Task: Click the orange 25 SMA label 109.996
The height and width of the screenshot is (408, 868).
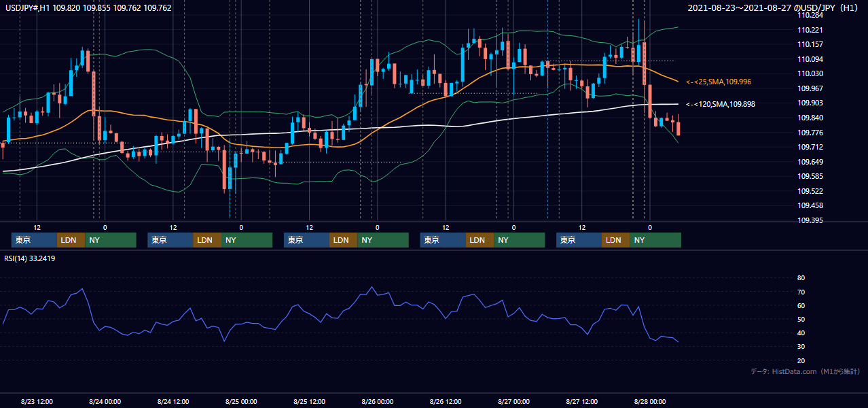Action: point(719,82)
